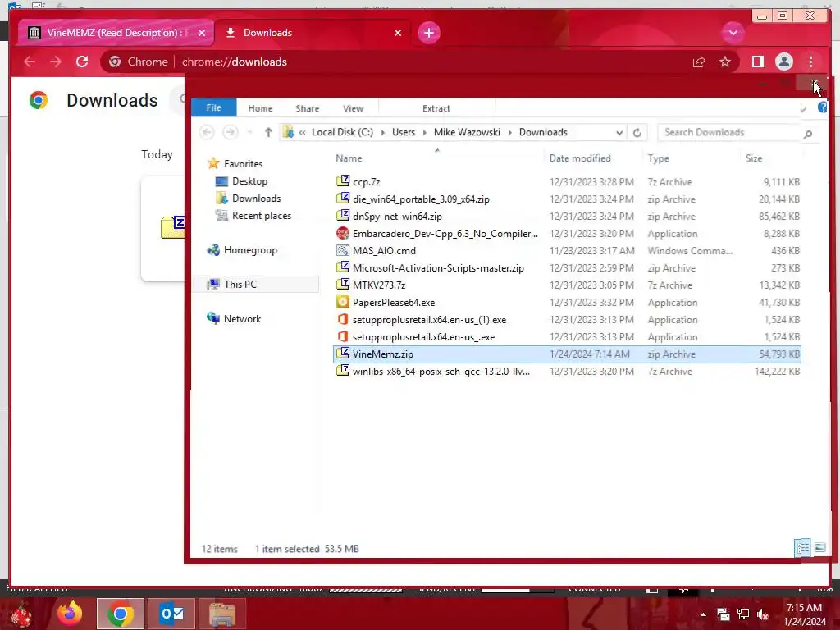Viewport: 840px width, 630px height.
Task: Click Explorer back navigation arrow
Action: point(208,132)
